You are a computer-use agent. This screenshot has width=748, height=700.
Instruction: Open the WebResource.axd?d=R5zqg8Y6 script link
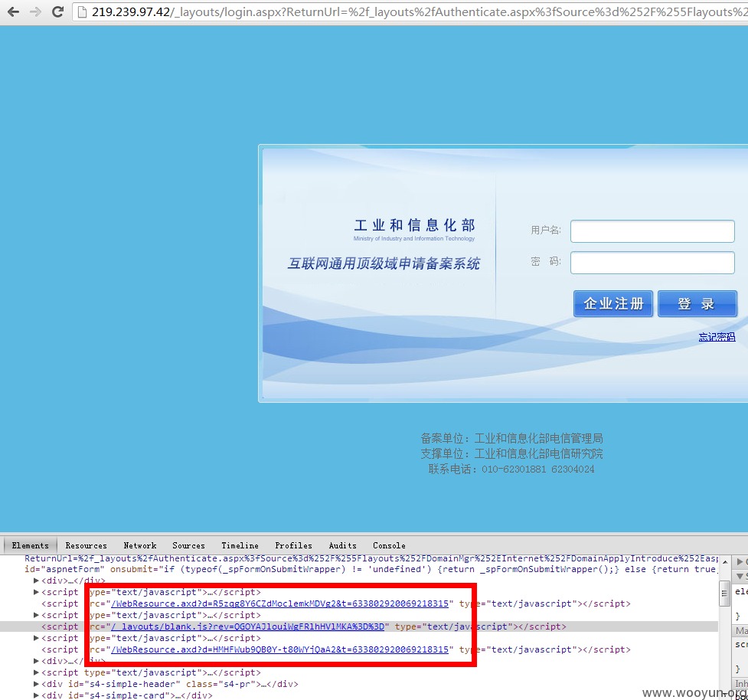279,604
